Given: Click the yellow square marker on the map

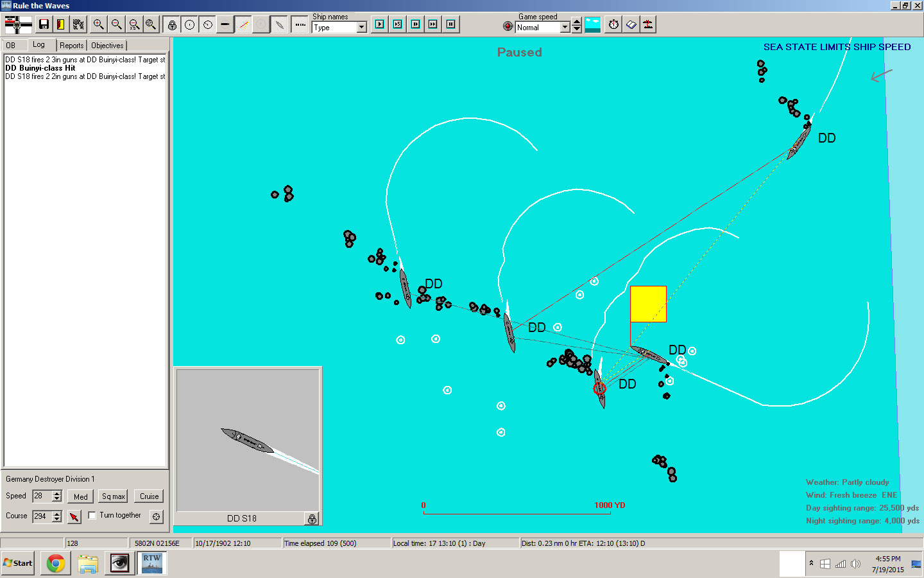Looking at the screenshot, I should pos(648,304).
